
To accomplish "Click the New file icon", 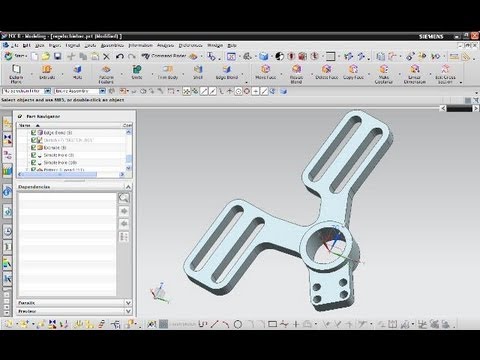I will click(35, 56).
